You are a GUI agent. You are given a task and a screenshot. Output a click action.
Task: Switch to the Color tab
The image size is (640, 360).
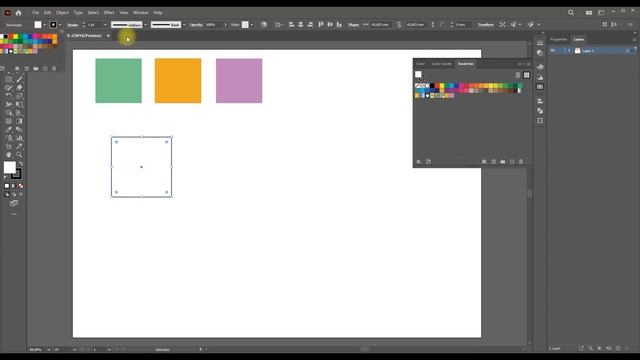(421, 64)
